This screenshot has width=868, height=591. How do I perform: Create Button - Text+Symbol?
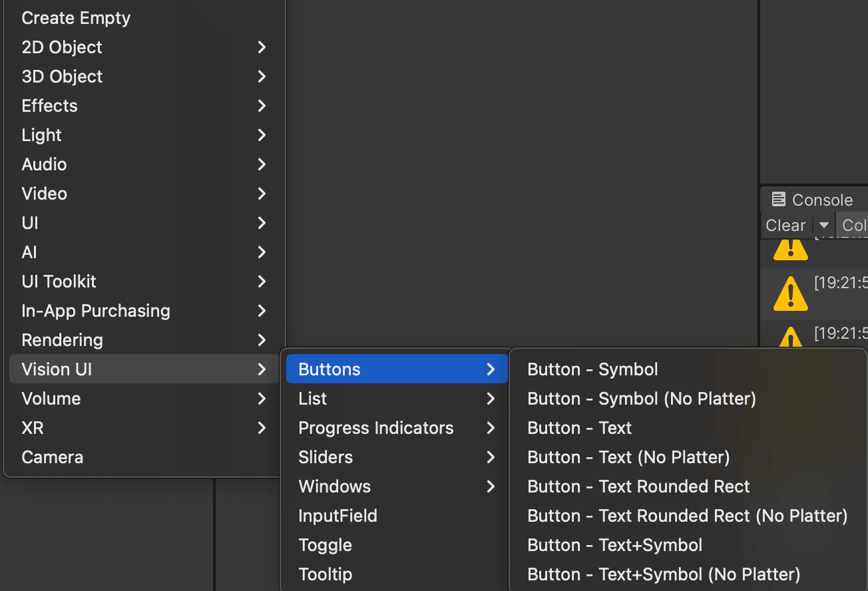pos(690,545)
